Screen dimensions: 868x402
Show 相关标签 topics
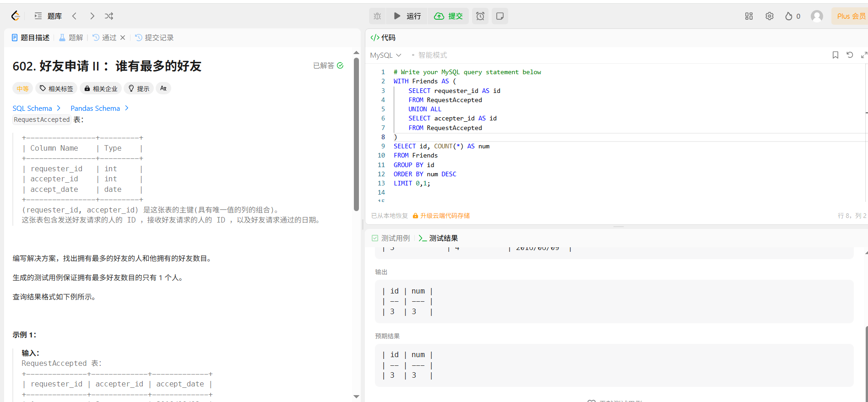56,88
